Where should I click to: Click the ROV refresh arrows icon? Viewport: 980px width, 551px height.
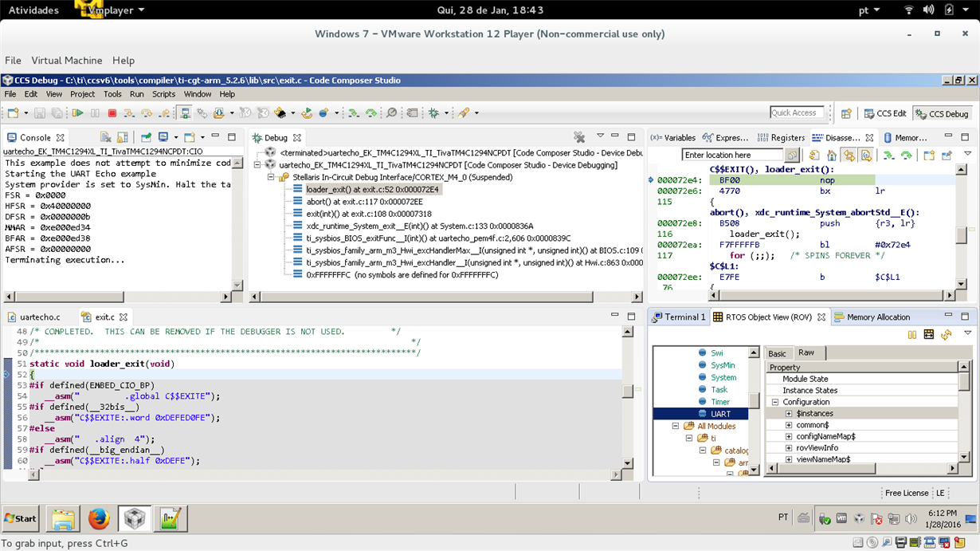[x=946, y=335]
